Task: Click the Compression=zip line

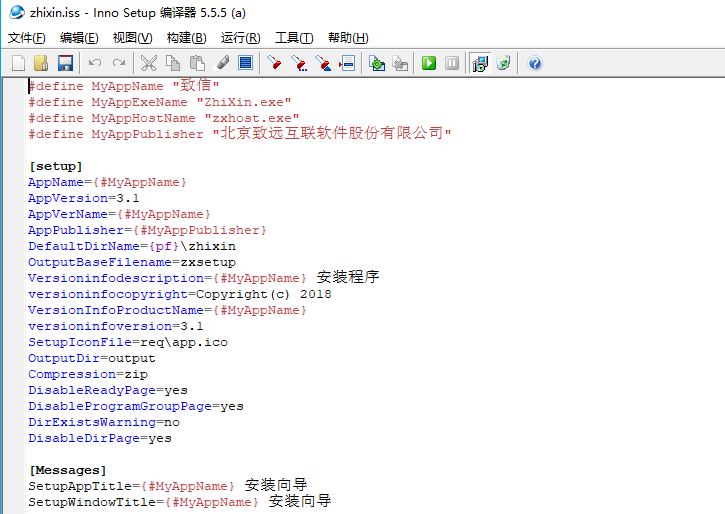Action: coord(88,374)
